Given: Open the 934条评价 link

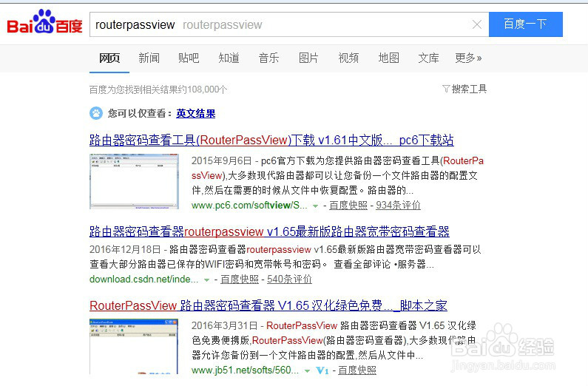Looking at the screenshot, I should point(398,206).
